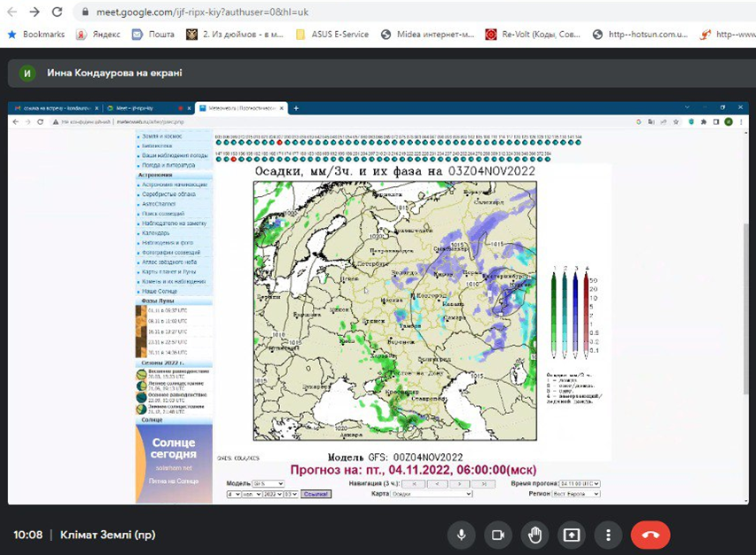Open Meet's three-dot more options

click(608, 535)
